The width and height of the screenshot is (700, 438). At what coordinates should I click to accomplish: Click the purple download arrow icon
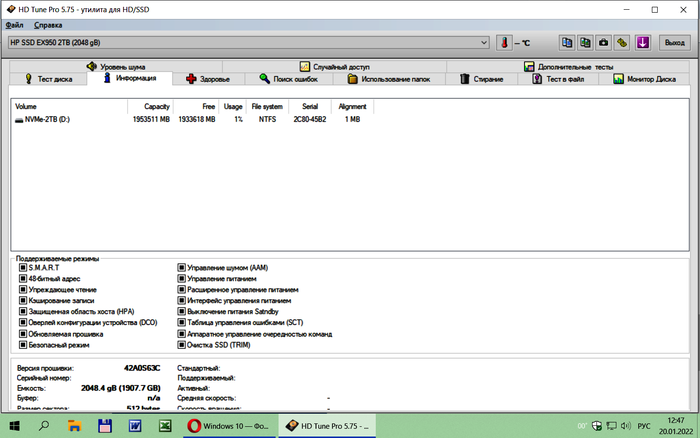coord(642,43)
